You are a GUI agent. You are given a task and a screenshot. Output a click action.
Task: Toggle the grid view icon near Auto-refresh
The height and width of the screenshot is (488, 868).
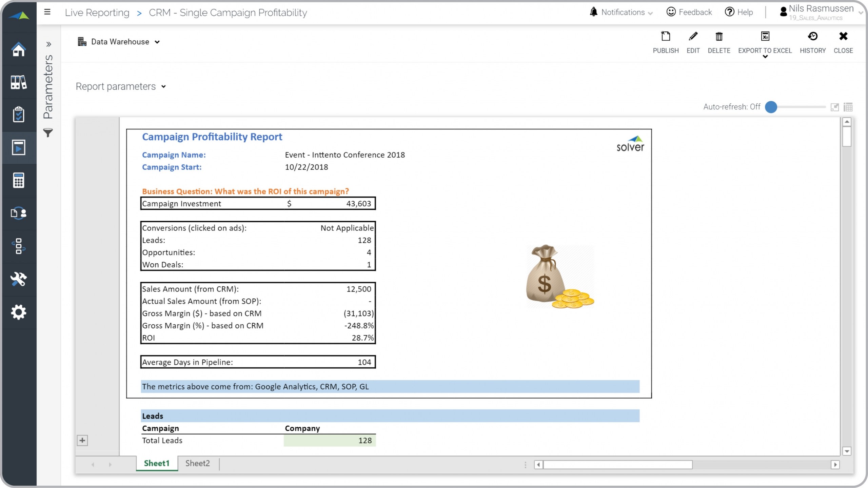point(848,107)
